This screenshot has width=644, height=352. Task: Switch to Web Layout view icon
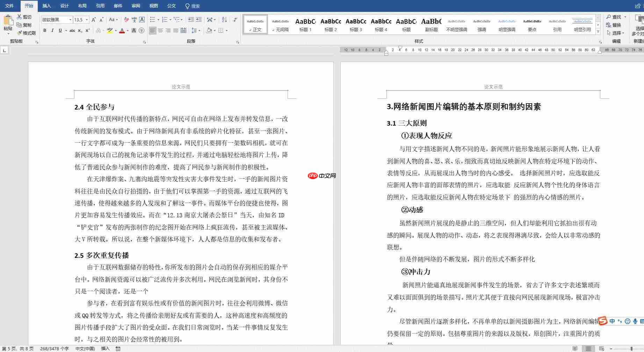pyautogui.click(x=602, y=349)
